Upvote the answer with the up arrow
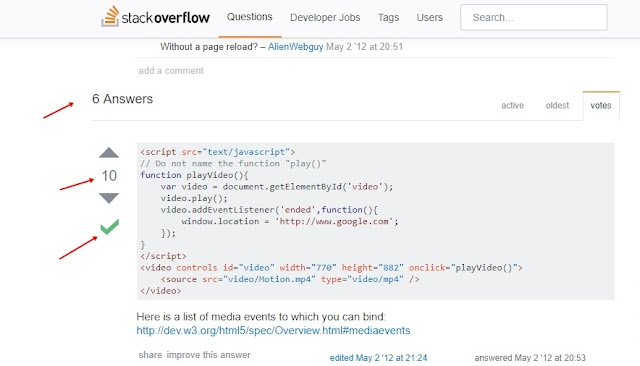The image size is (640, 366). [x=109, y=153]
